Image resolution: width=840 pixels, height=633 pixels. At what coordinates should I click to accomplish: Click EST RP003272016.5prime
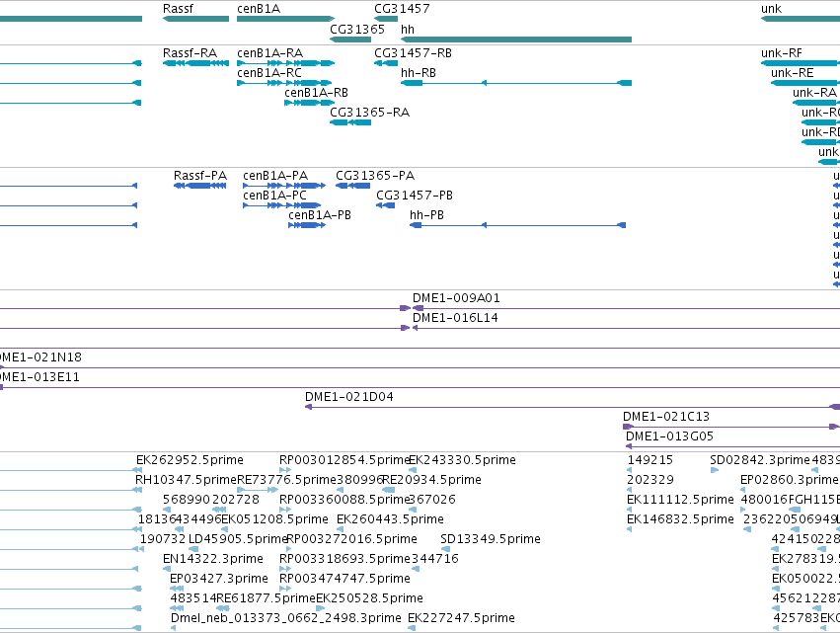coord(351,540)
